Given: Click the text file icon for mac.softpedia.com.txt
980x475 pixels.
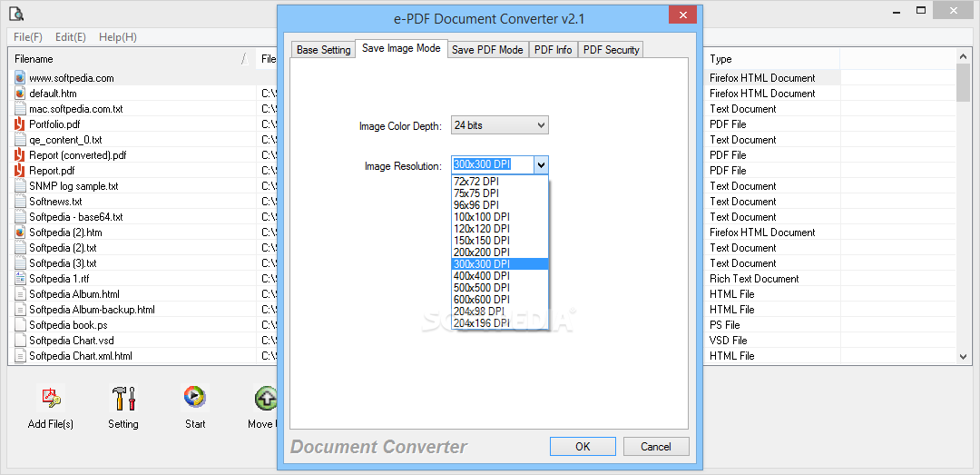Looking at the screenshot, I should (x=20, y=109).
